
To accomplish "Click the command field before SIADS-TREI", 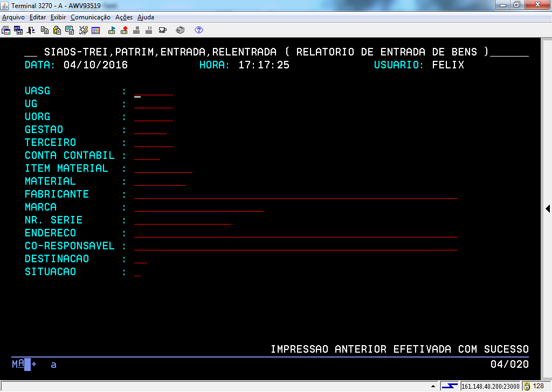I will (x=31, y=52).
